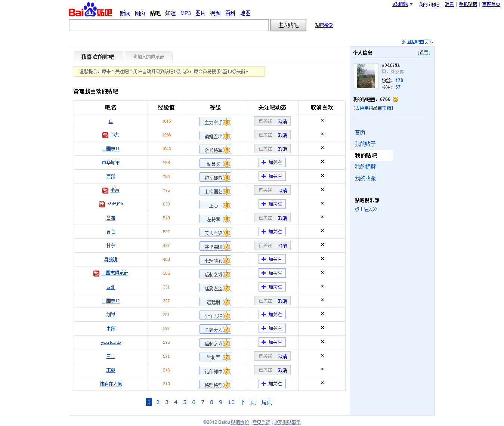
Task: Open personal info 设置 link
Action: click(x=424, y=53)
